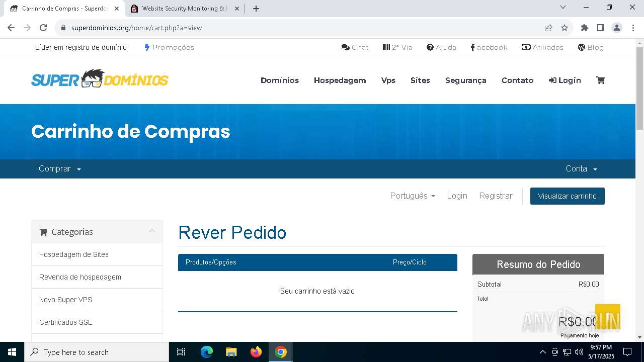644x362 pixels.
Task: Click the Chrome taskbar icon
Action: (281, 352)
